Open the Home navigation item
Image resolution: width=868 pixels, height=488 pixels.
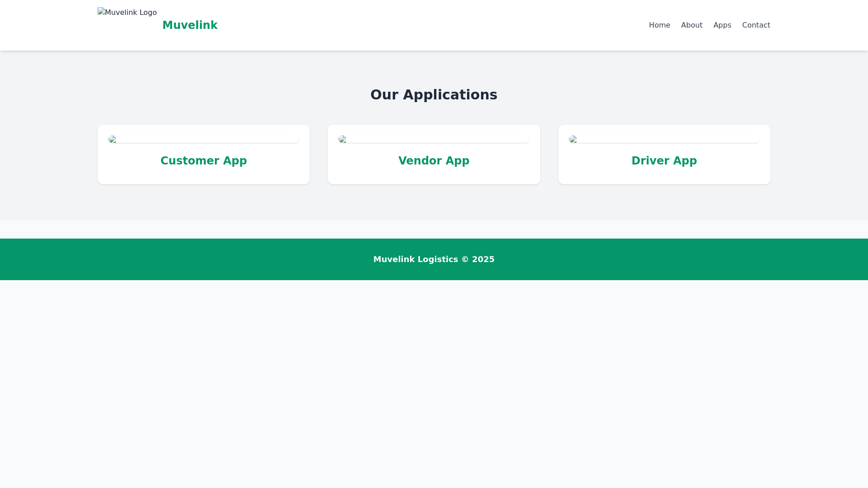[x=659, y=25]
